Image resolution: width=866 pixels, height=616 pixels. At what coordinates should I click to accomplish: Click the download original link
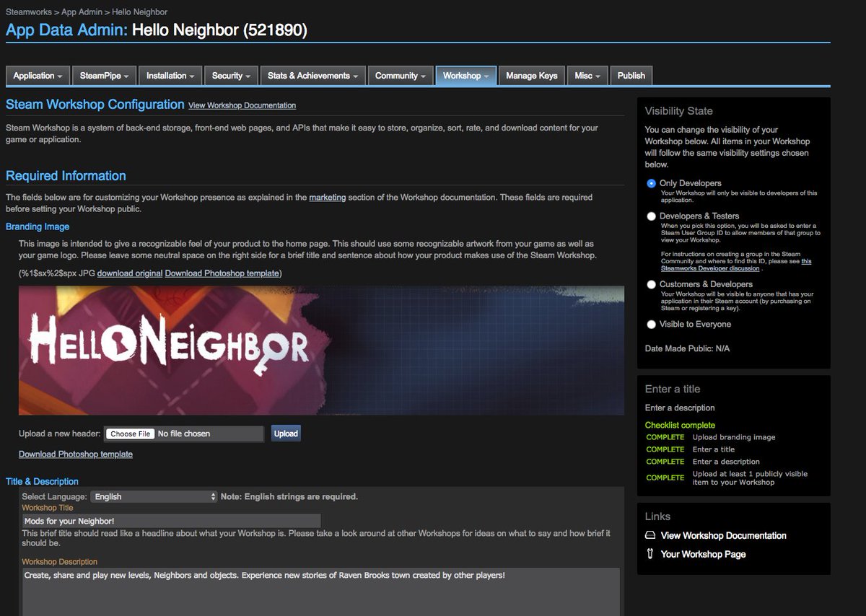coord(130,273)
